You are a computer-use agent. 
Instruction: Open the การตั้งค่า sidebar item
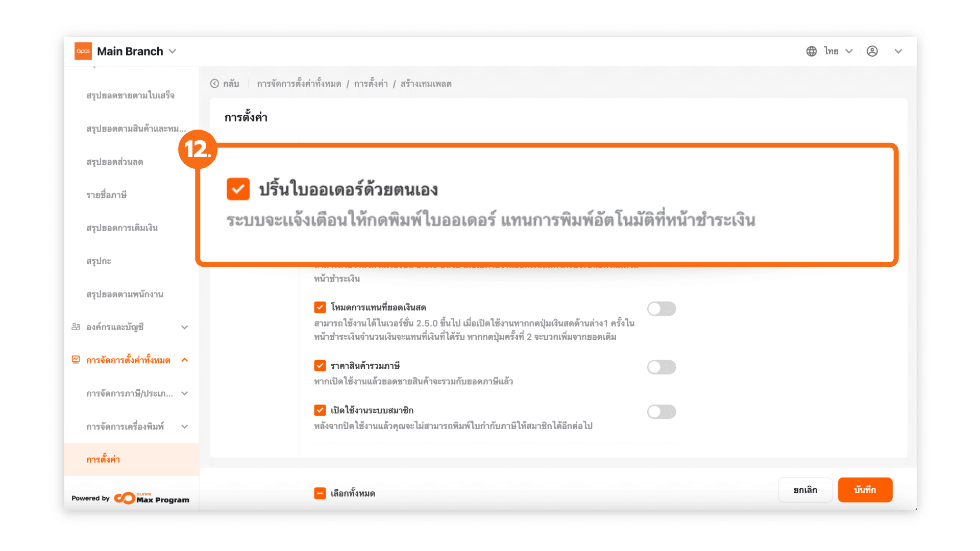pyautogui.click(x=103, y=460)
